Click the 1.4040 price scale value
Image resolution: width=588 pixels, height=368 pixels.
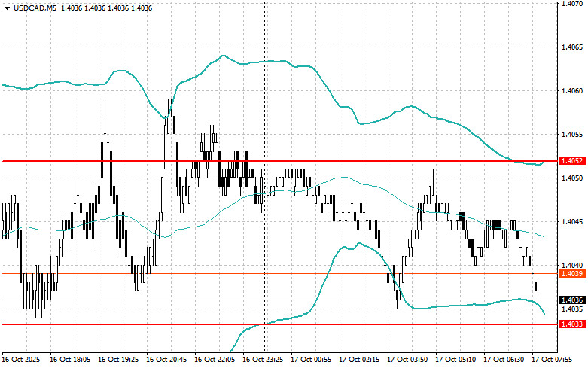[x=572, y=266]
